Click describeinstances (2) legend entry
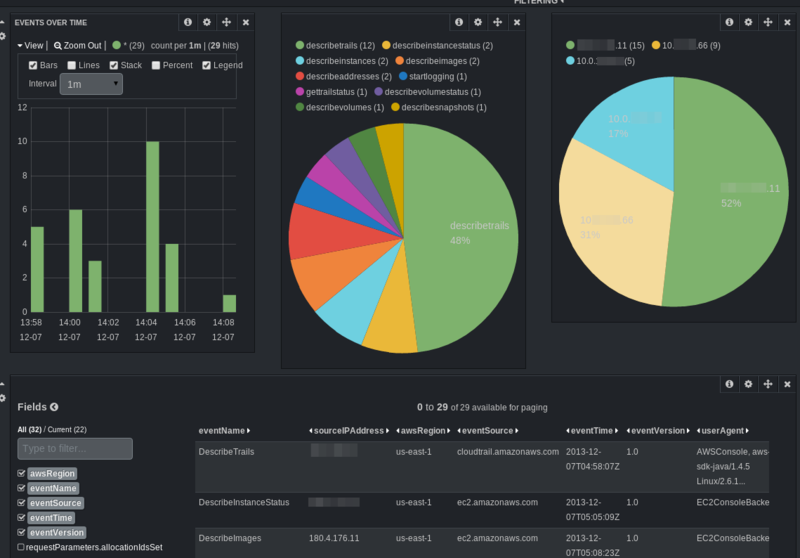This screenshot has height=558, width=800. 342,61
